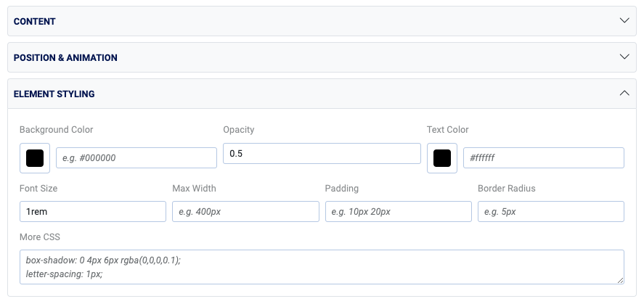The height and width of the screenshot is (304, 644).
Task: Focus the Background Color hex field
Action: pyautogui.click(x=136, y=158)
